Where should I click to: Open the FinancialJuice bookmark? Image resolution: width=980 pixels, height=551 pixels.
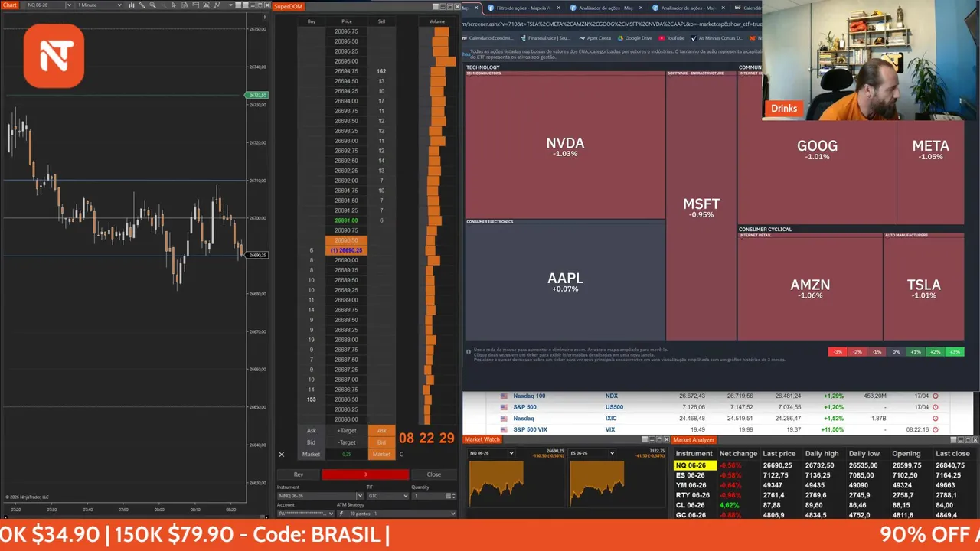[x=546, y=38]
